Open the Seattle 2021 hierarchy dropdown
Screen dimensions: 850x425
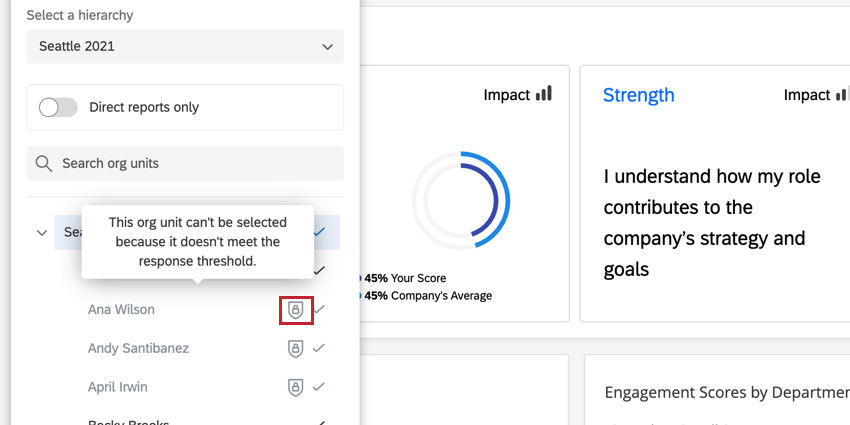(x=185, y=46)
